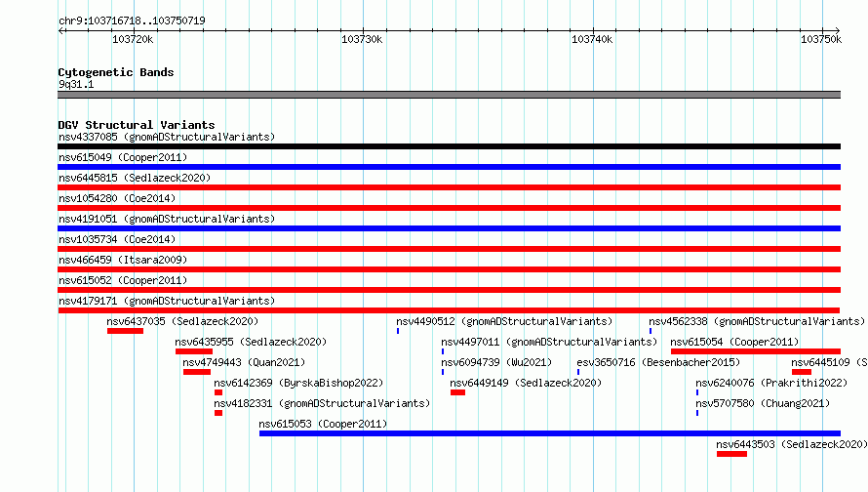Click the DGV Structural Variants track title
The width and height of the screenshot is (868, 492).
137,125
